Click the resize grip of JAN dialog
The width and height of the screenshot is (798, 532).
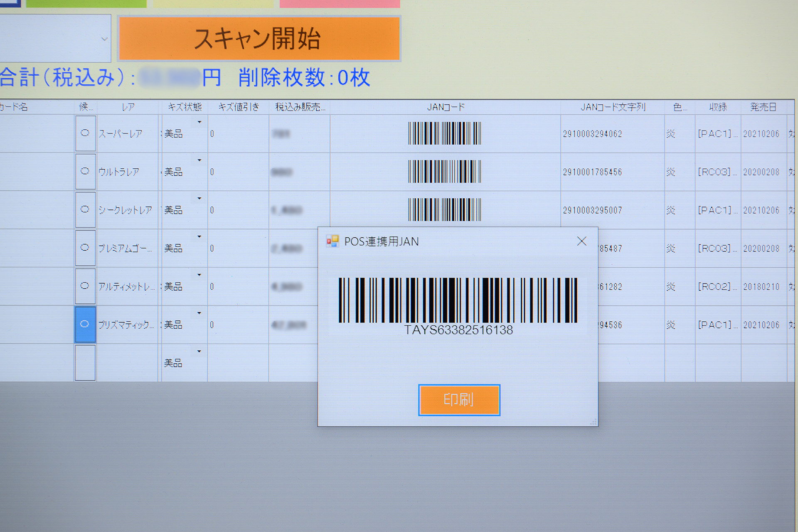coord(594,422)
